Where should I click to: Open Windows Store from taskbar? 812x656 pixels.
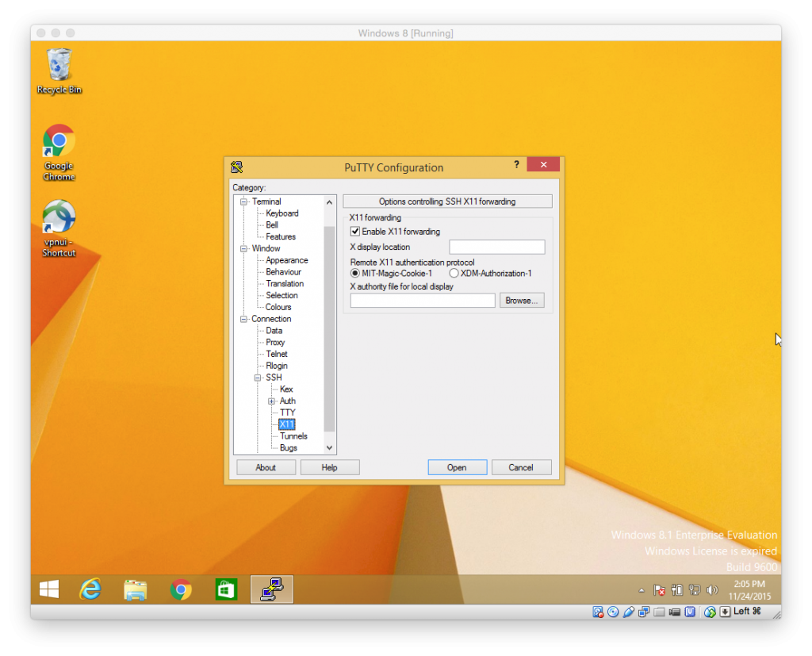pos(227,589)
